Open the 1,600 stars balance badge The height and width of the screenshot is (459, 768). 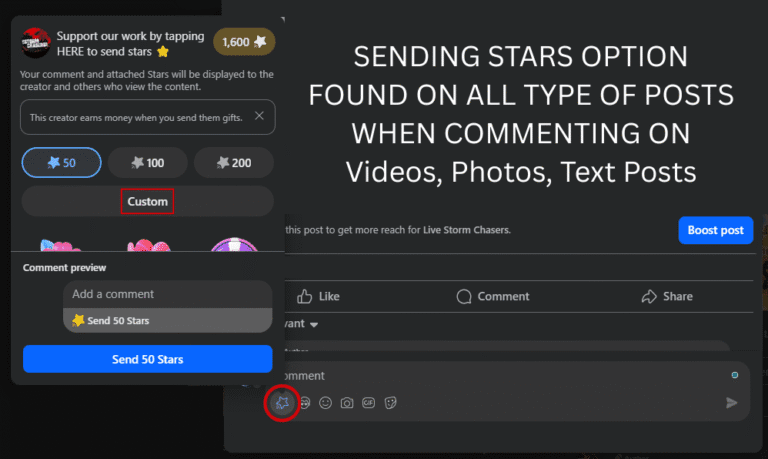(x=244, y=42)
